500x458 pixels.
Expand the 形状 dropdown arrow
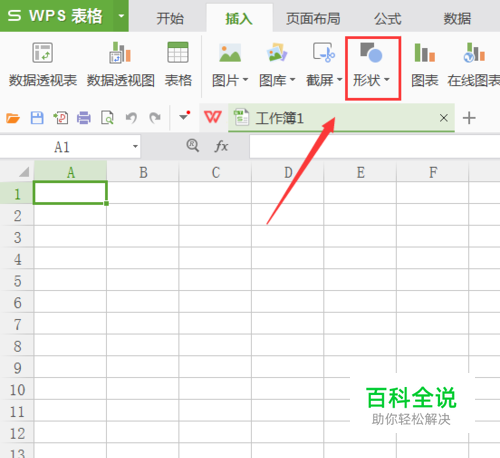click(387, 80)
